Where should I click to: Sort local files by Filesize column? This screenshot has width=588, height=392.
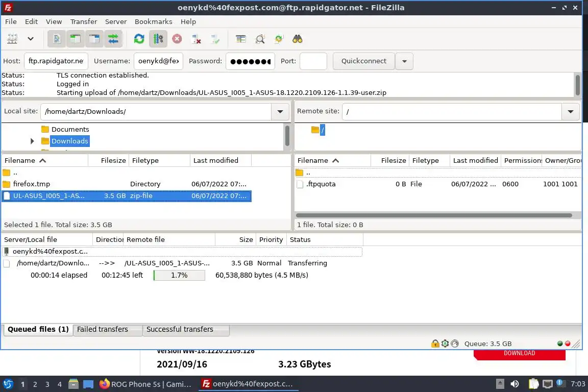[108, 161]
